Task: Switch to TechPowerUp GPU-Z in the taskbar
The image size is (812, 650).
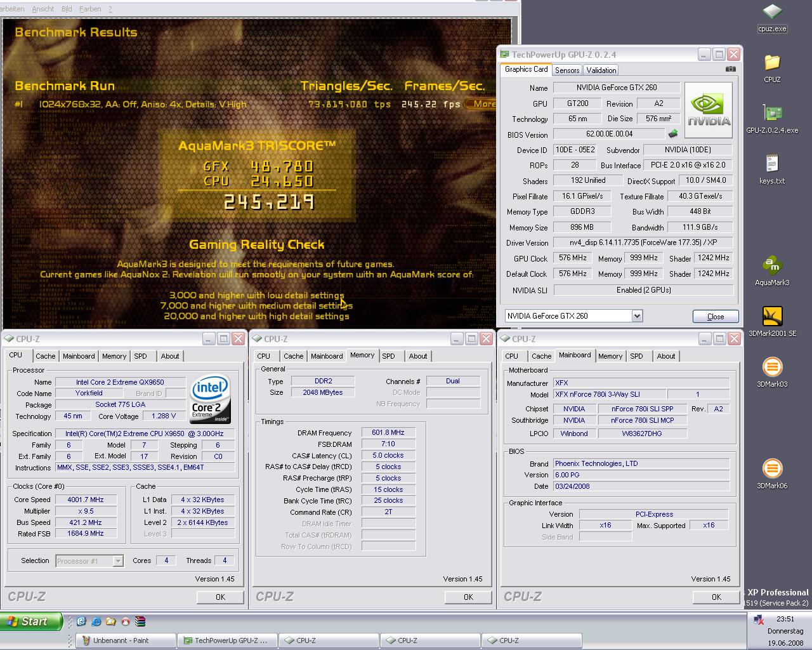Action: (227, 640)
